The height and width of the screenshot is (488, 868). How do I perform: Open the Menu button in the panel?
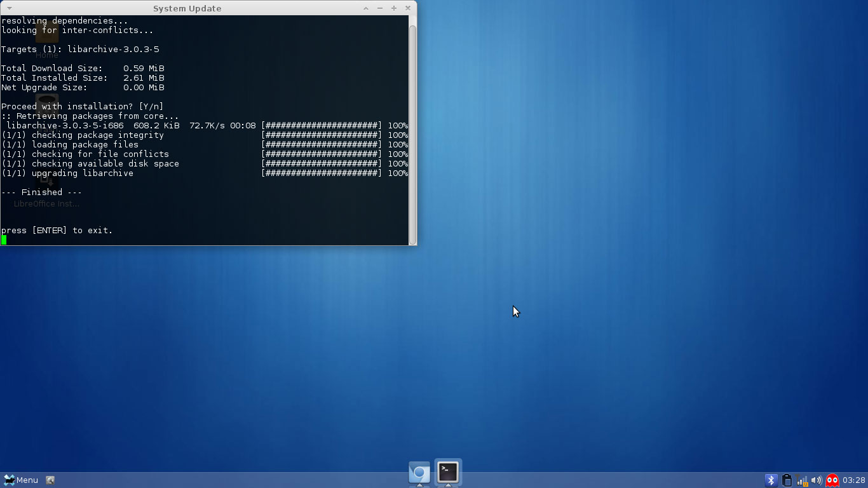20,480
